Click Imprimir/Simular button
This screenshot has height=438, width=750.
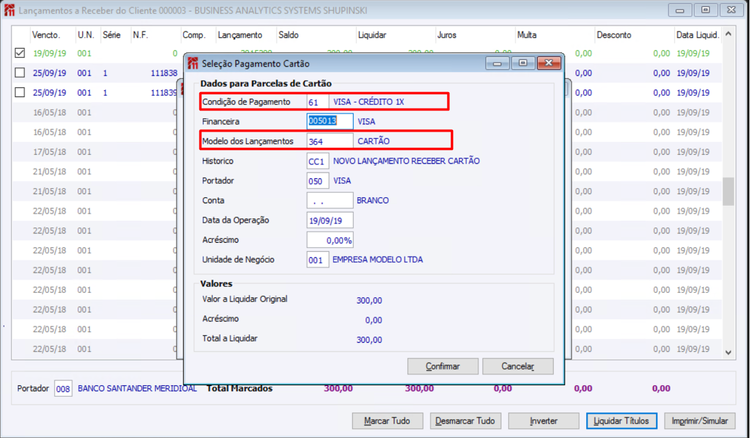pyautogui.click(x=699, y=421)
